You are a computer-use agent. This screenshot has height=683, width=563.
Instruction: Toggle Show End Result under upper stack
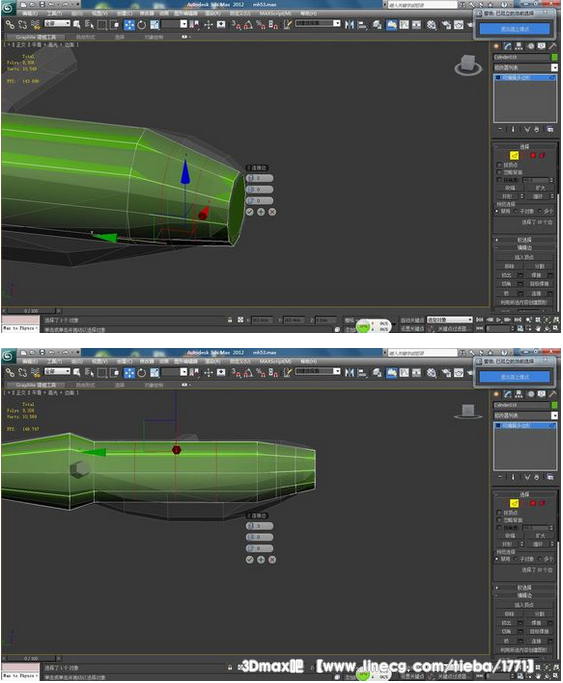coord(513,129)
